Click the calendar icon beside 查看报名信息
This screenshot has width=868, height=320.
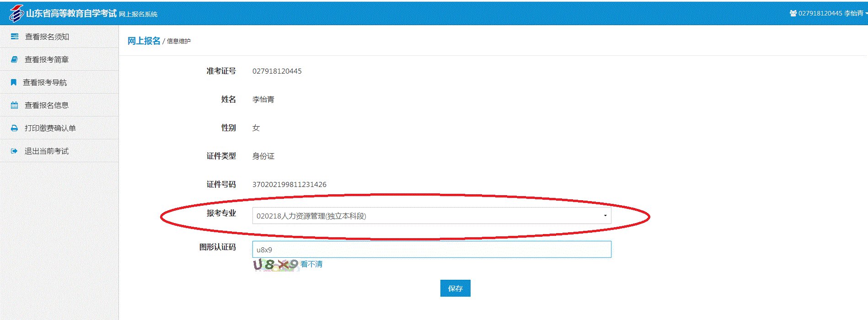pyautogui.click(x=15, y=105)
